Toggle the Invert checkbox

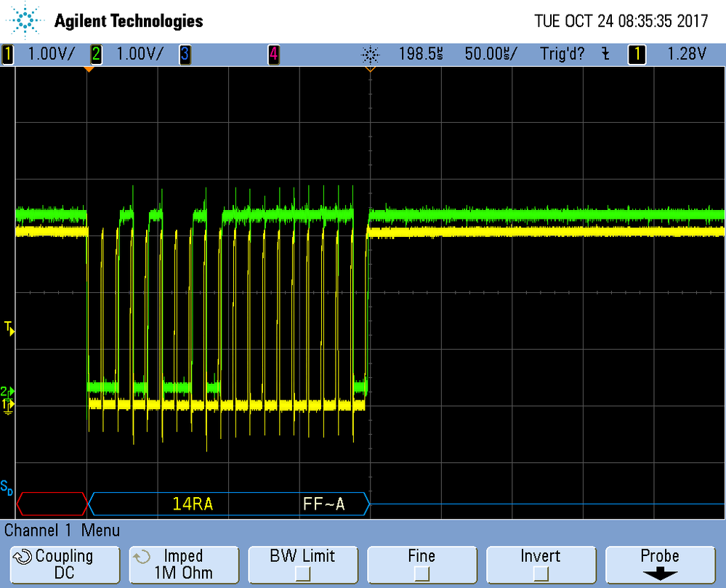[541, 574]
